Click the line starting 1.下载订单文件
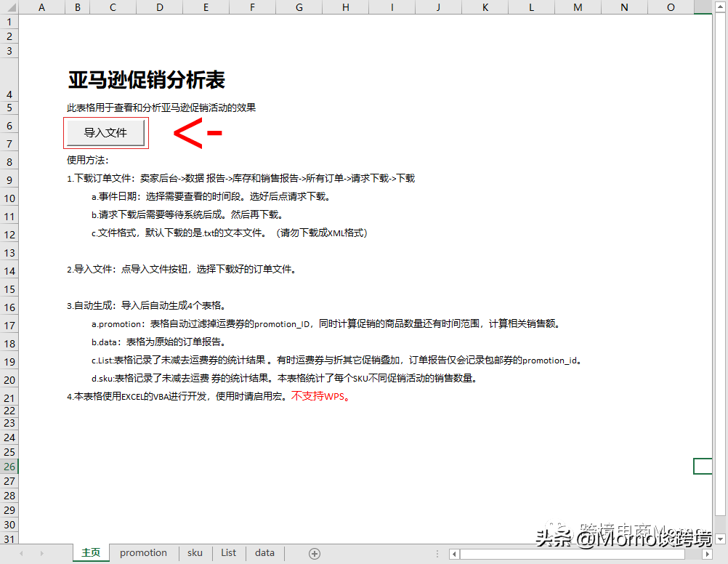The image size is (728, 564). tap(241, 178)
